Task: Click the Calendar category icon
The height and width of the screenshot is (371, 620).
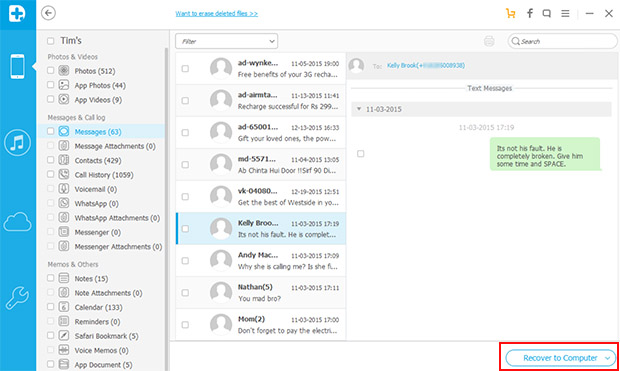Action: point(64,307)
